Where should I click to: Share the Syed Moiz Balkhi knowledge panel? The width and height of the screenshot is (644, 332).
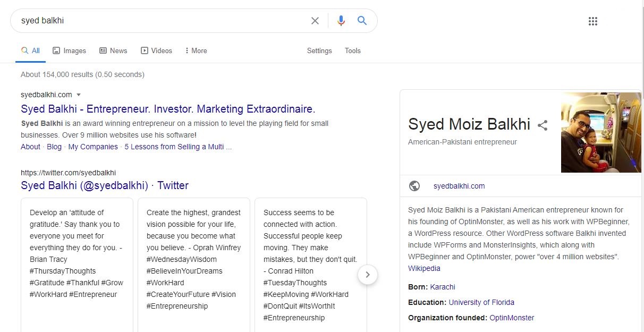[x=543, y=125]
